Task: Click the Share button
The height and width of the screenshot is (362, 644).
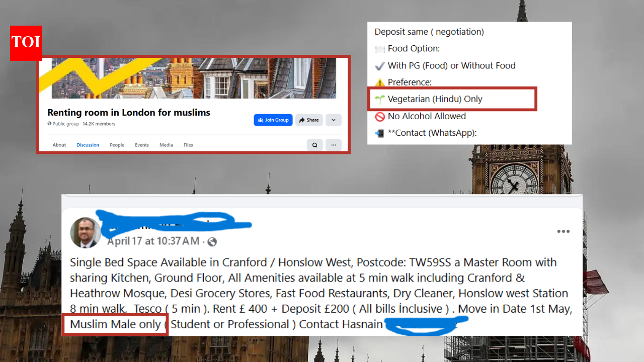Action: pyautogui.click(x=308, y=120)
